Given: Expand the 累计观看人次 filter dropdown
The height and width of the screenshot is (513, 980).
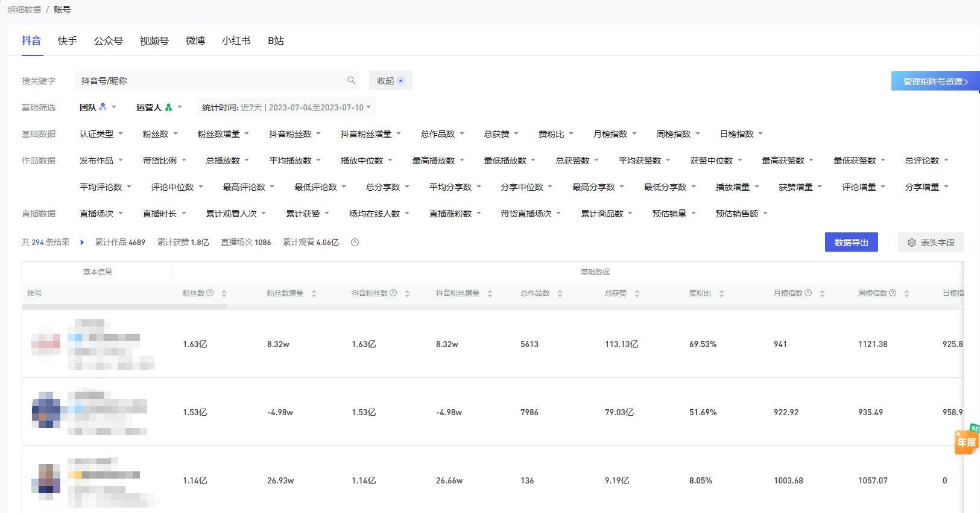Looking at the screenshot, I should click(x=236, y=214).
